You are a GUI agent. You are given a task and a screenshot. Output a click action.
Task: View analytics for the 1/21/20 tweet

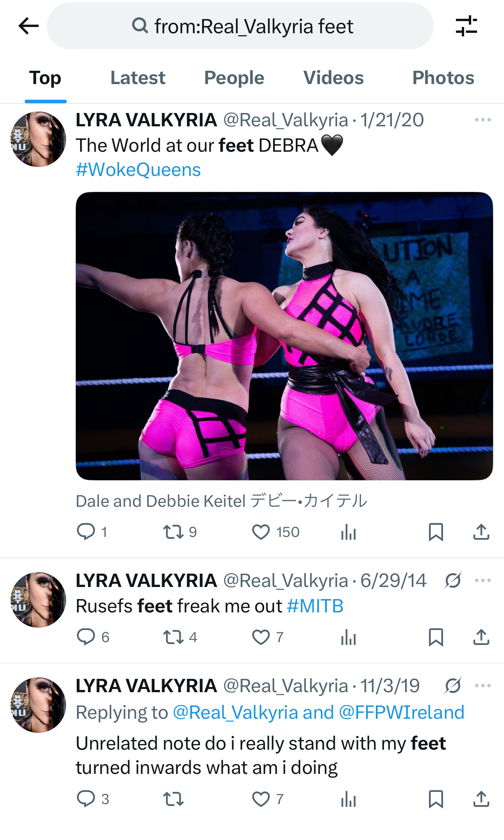click(348, 532)
